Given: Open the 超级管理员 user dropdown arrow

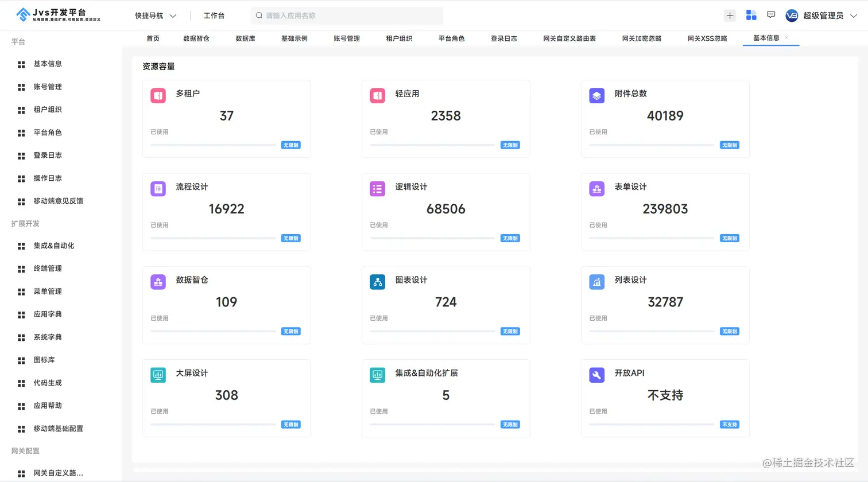Looking at the screenshot, I should (854, 15).
